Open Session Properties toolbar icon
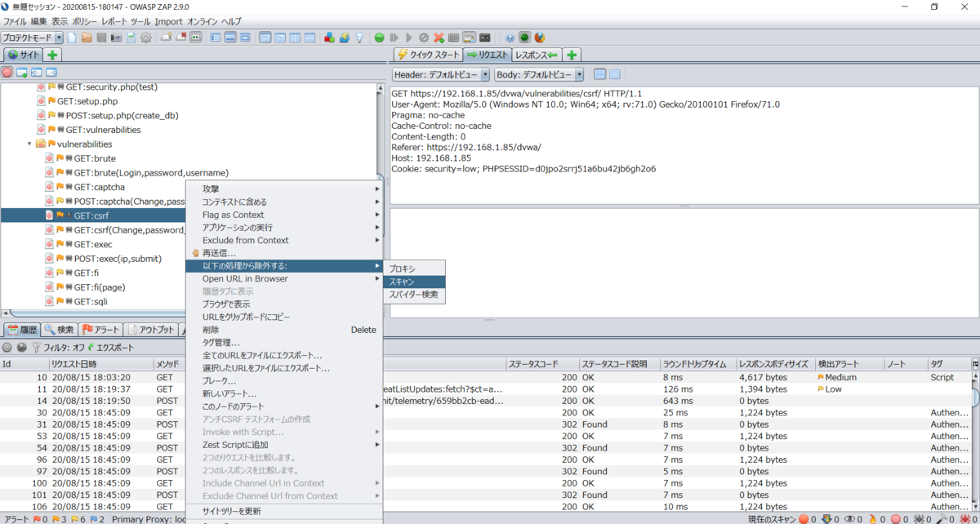980x524 pixels. click(131, 38)
